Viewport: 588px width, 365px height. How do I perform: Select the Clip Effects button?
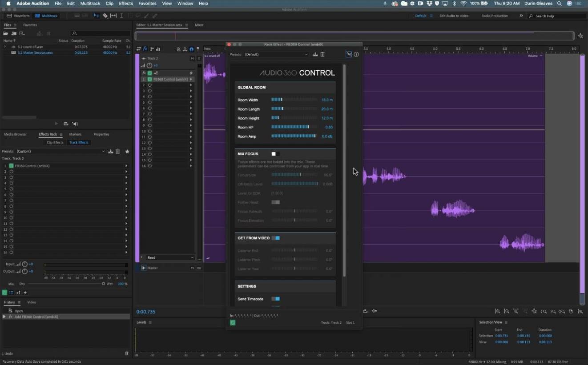pos(55,143)
